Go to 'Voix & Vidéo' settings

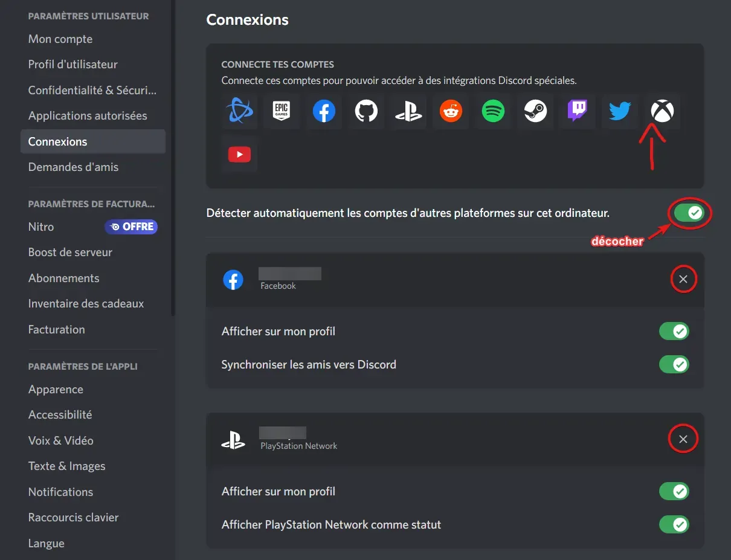(x=61, y=440)
